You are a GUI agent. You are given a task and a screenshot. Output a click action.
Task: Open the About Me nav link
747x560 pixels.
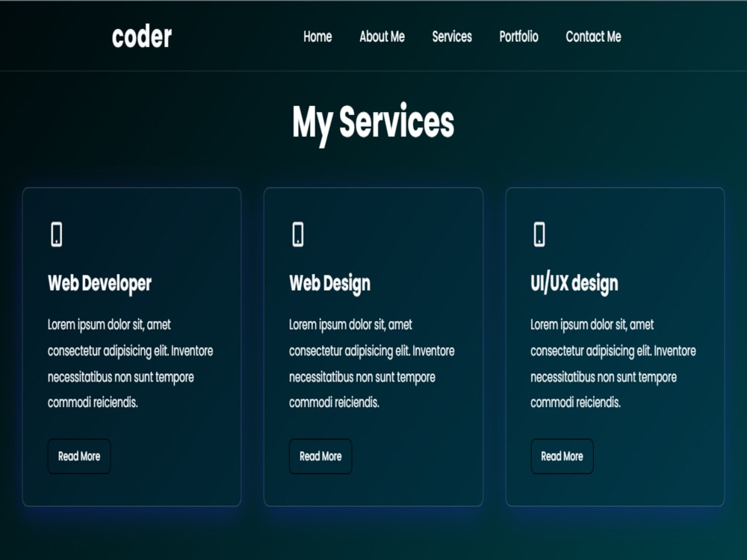(x=382, y=37)
